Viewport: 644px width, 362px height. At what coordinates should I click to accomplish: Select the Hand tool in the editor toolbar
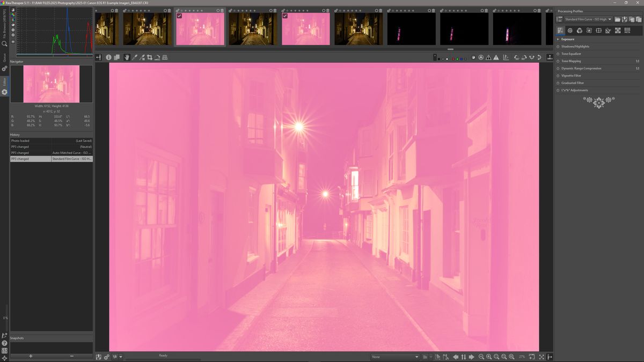point(127,57)
